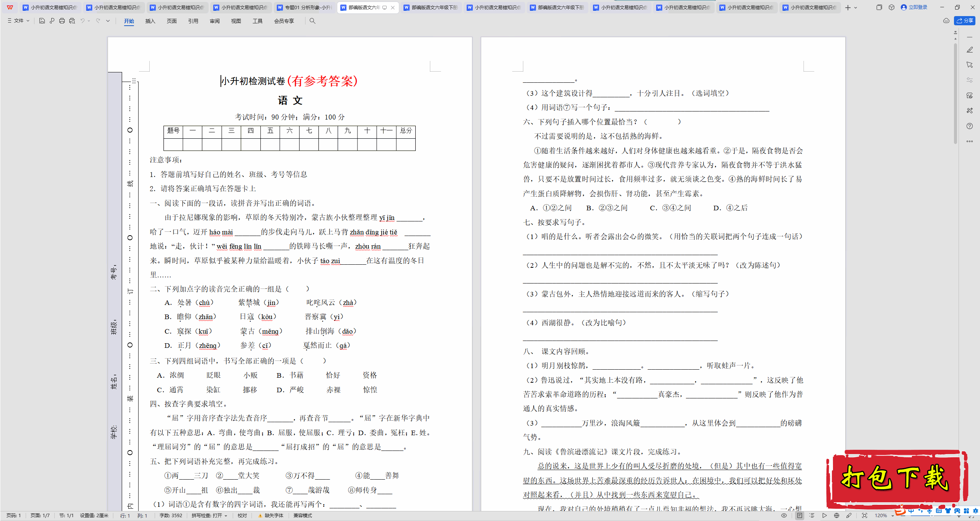Select the 引用 ribbon tab
The height and width of the screenshot is (521, 980).
(x=193, y=21)
